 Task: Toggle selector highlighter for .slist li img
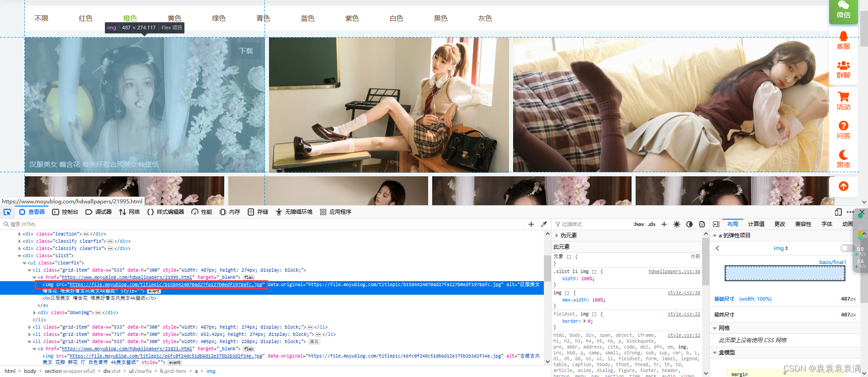coord(594,272)
